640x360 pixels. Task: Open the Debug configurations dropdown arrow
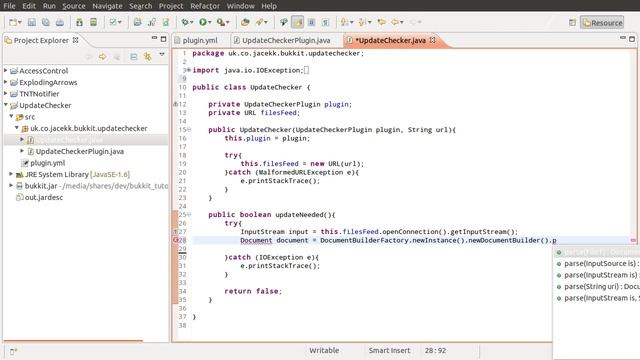tap(191, 22)
